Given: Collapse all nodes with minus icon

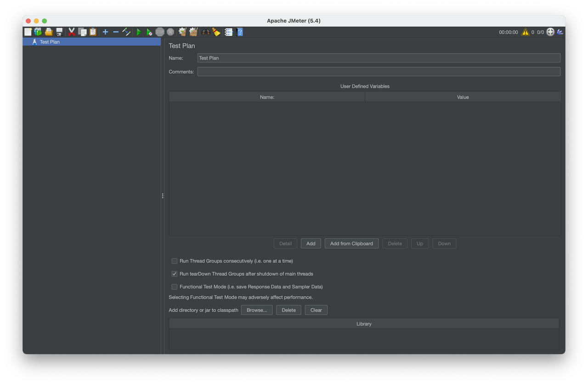Looking at the screenshot, I should pyautogui.click(x=116, y=32).
